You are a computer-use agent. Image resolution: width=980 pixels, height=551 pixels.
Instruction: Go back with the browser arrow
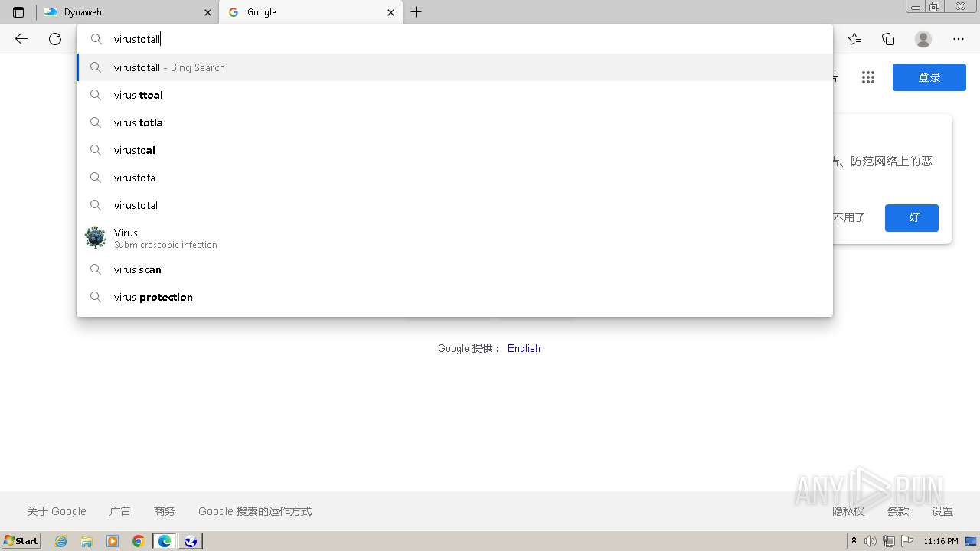point(21,39)
